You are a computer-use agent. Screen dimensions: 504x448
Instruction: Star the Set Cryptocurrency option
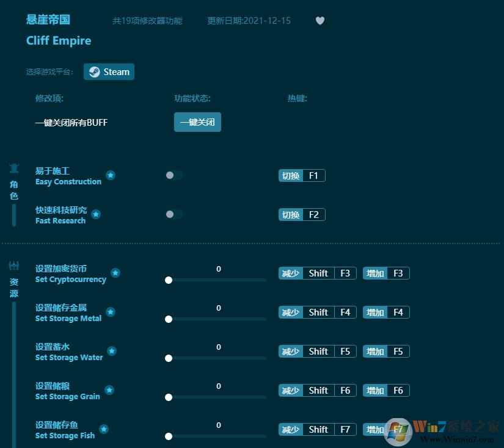point(117,273)
